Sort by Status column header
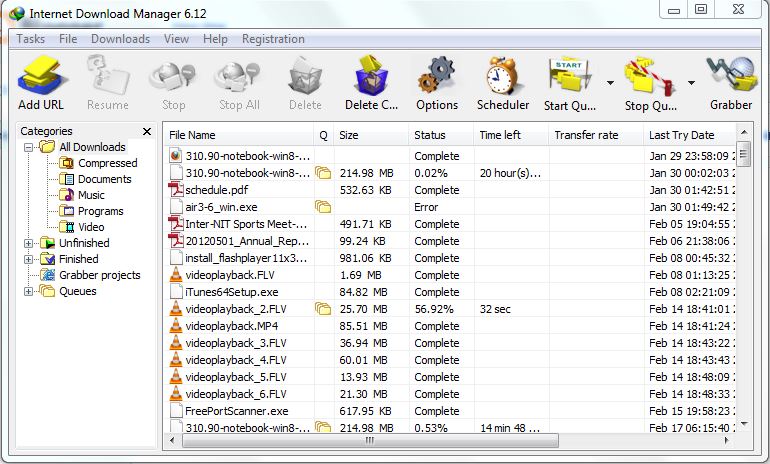Image resolution: width=770 pixels, height=464 pixels. click(x=440, y=135)
